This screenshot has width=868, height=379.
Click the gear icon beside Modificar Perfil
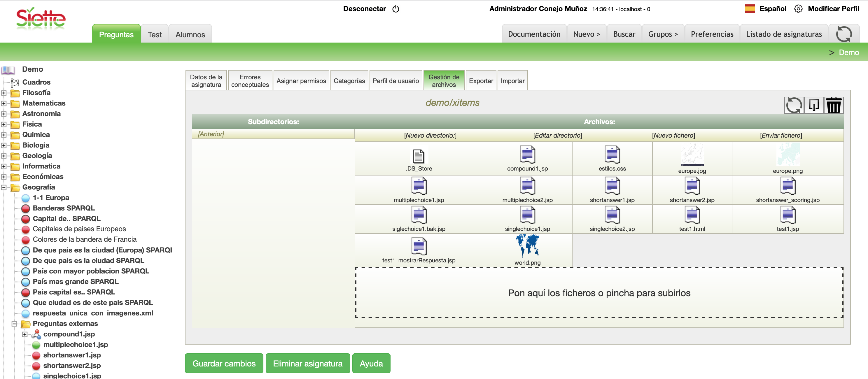[x=798, y=9]
